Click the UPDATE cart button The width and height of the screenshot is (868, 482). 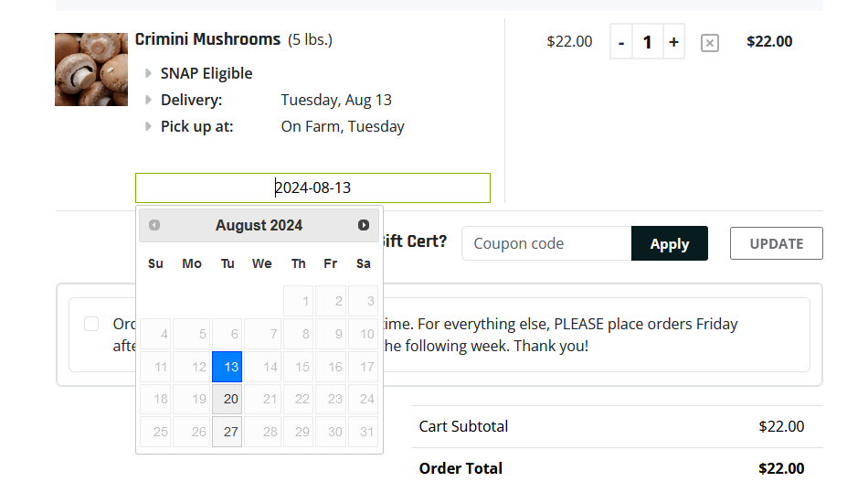[776, 243]
